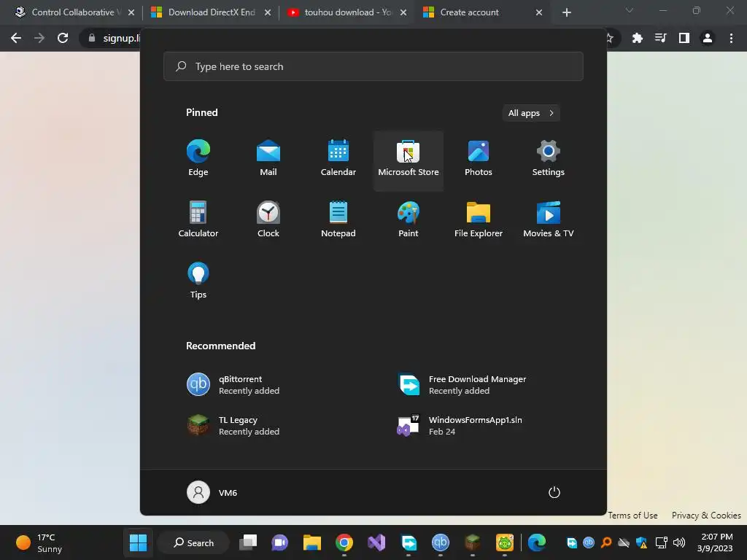Open Chrome media control icon
Viewport: 747px width, 560px height.
(660, 38)
